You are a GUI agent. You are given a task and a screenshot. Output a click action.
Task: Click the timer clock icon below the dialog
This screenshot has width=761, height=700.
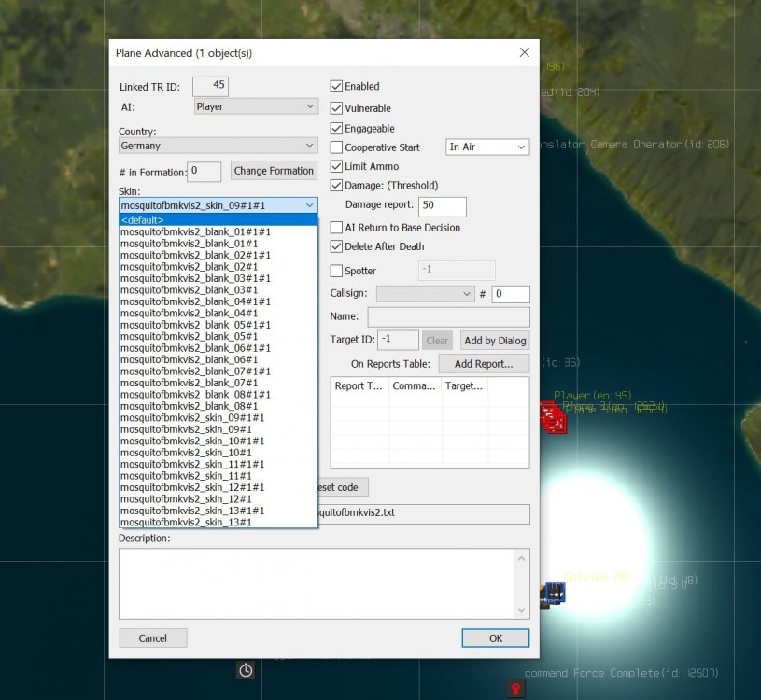(x=246, y=670)
